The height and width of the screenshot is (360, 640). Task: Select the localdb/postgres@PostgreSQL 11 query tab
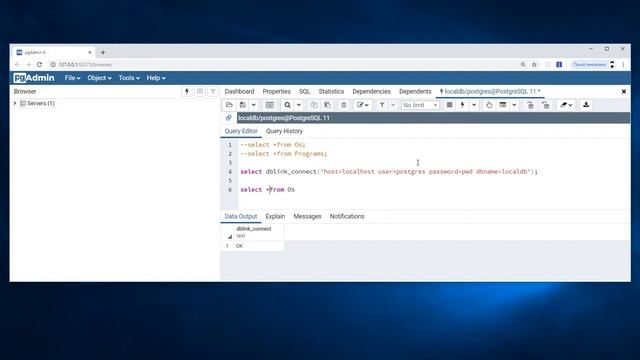point(490,91)
